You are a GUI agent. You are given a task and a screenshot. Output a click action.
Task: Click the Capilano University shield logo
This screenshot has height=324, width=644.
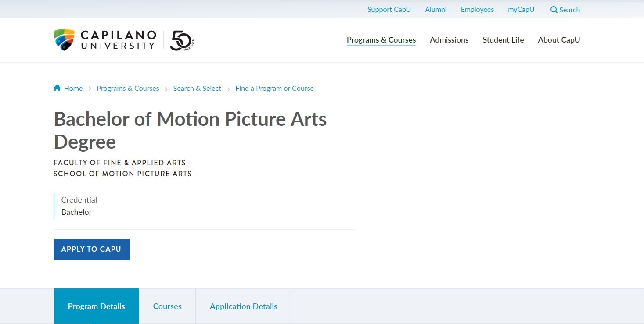click(x=64, y=40)
